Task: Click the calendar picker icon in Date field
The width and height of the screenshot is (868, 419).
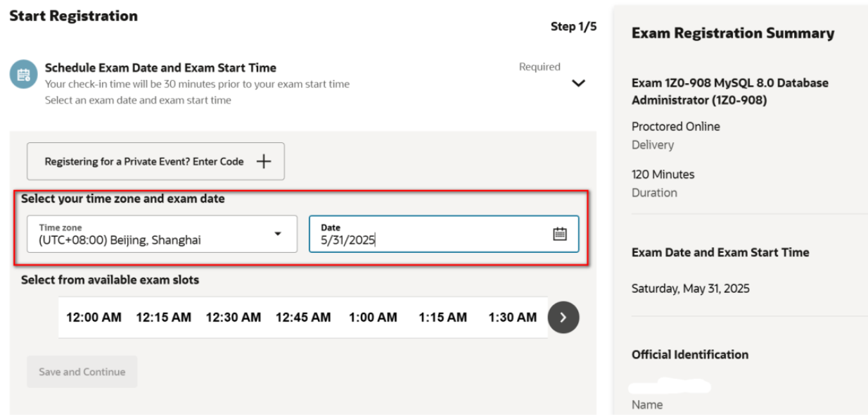Action: point(559,234)
